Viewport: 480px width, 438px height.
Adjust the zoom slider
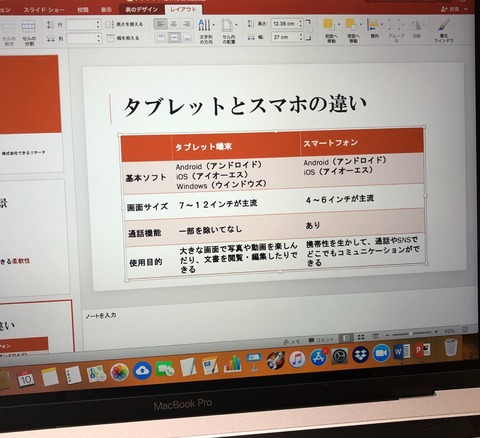tap(411, 333)
